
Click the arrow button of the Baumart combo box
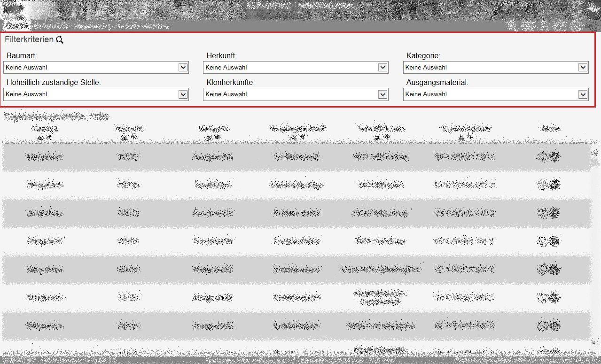coord(183,67)
